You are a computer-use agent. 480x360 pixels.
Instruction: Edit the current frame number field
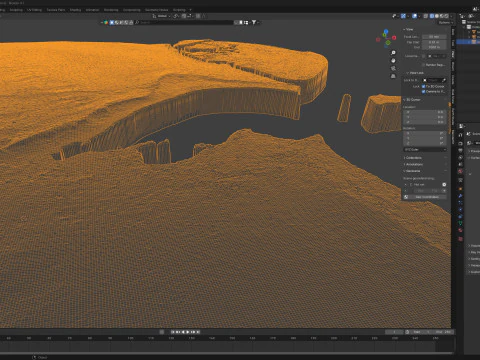click(394, 332)
